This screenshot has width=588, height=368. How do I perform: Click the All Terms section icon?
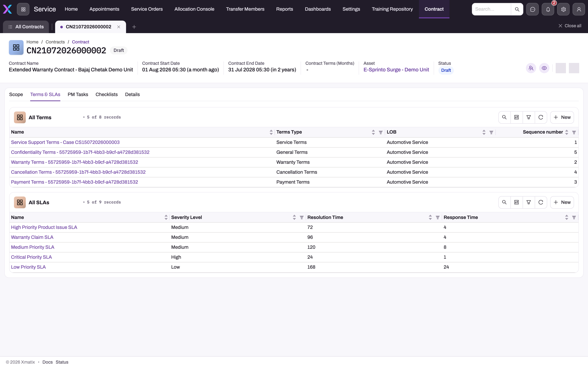[20, 117]
